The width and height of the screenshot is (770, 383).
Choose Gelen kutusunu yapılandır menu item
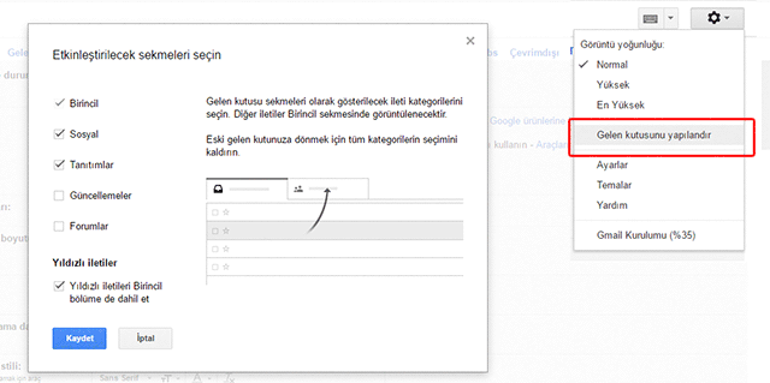point(659,135)
